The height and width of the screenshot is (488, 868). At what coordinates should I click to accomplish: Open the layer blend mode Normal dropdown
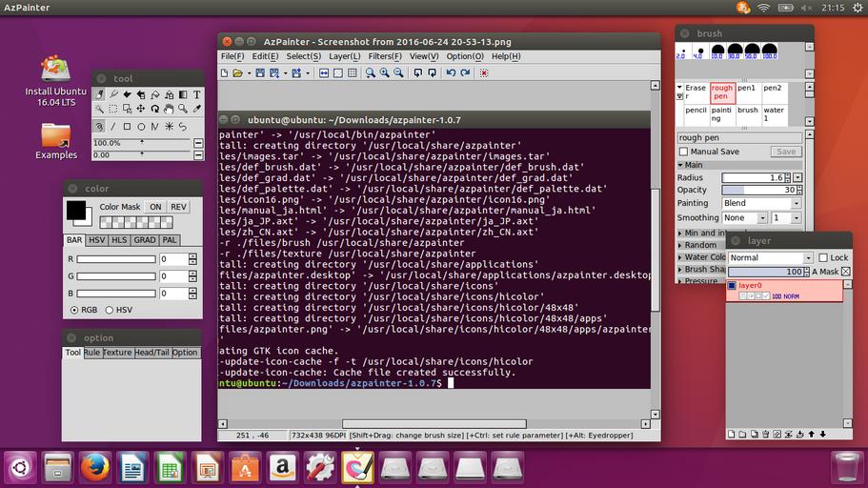click(x=771, y=257)
